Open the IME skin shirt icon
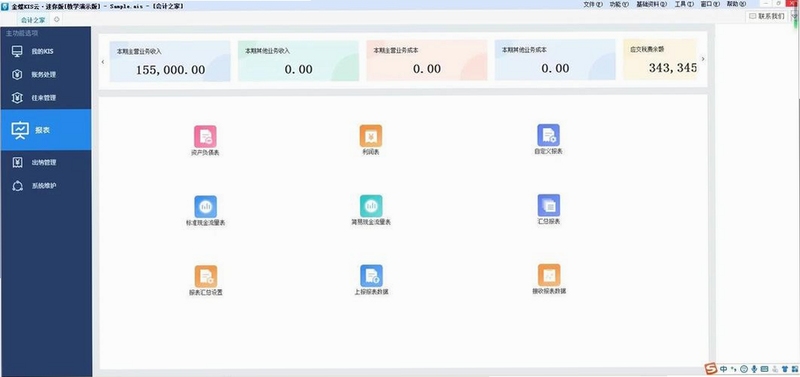Image resolution: width=800 pixels, height=377 pixels. (x=785, y=369)
